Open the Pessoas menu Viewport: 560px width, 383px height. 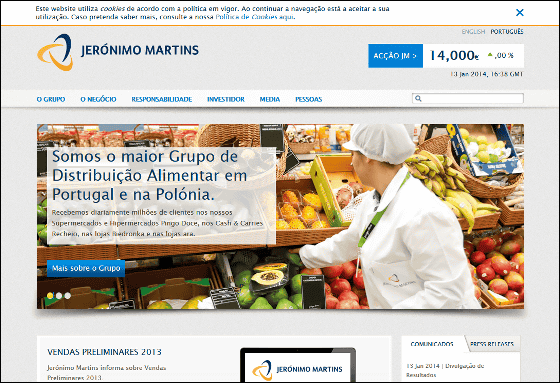309,99
